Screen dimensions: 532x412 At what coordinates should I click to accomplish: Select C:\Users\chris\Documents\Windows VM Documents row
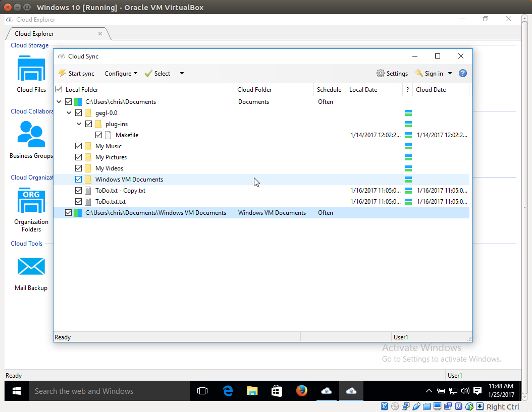pyautogui.click(x=261, y=213)
